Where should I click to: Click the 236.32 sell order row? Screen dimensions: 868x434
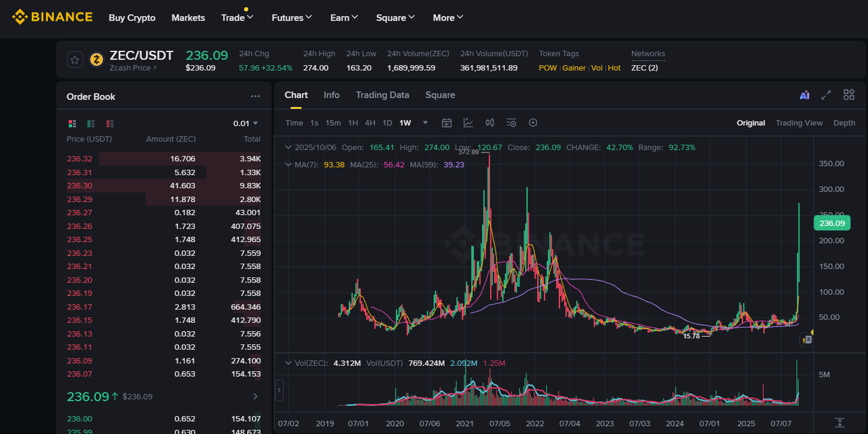pyautogui.click(x=163, y=159)
